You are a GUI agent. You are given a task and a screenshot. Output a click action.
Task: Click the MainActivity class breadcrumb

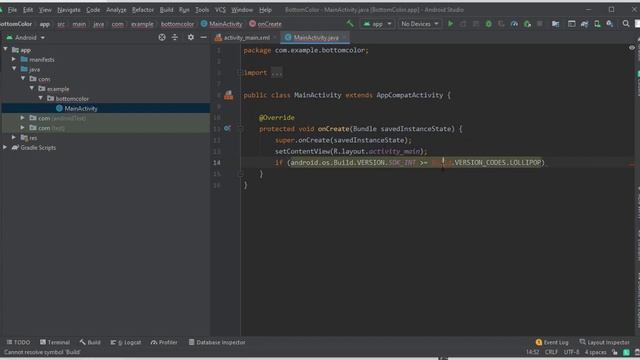[x=222, y=24]
